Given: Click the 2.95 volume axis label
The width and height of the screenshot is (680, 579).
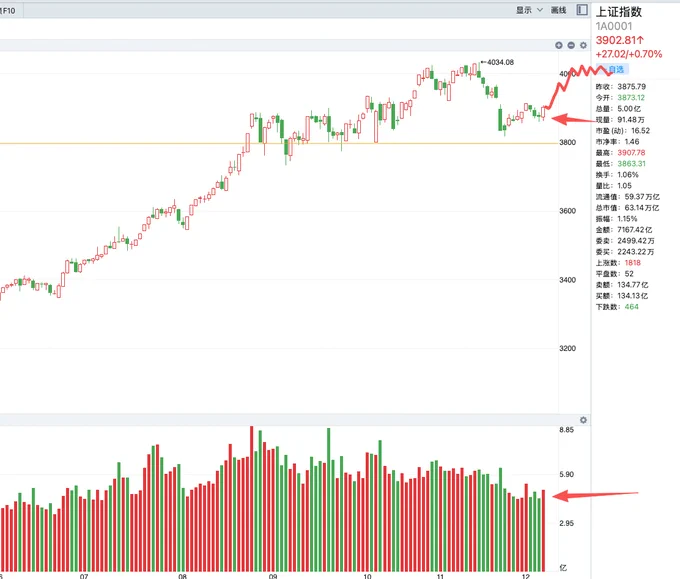Looking at the screenshot, I should pos(566,523).
